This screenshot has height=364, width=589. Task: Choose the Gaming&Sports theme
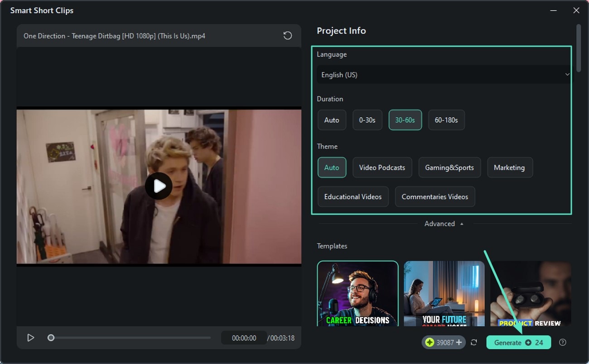(x=449, y=168)
